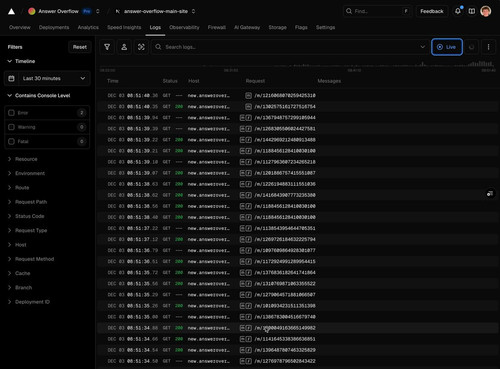Viewport: 500px width, 369px height.
Task: Click the calendar icon in the timeline picker
Action: (11, 78)
